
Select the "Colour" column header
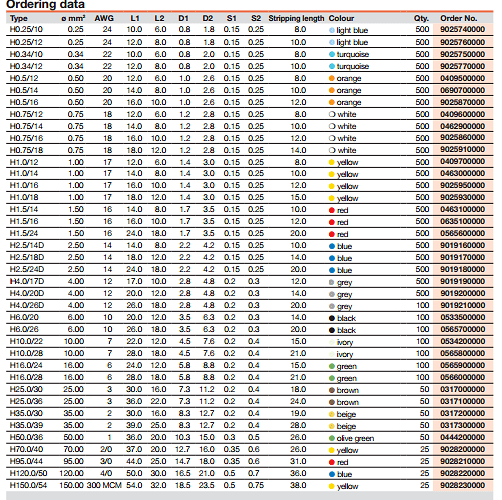[x=341, y=18]
